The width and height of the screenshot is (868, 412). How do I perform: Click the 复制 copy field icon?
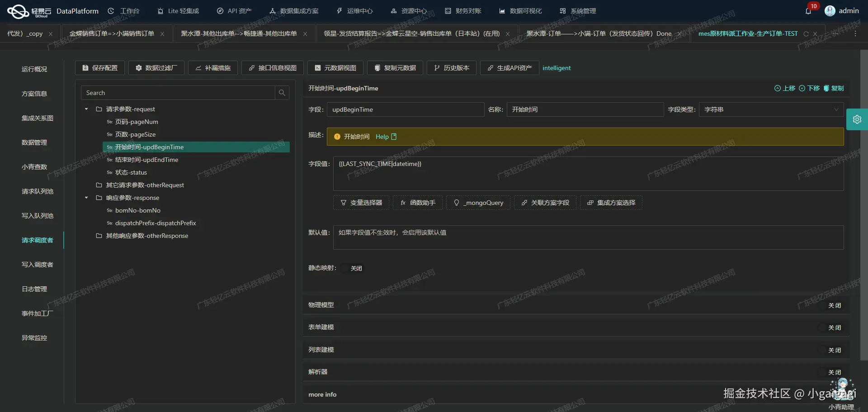826,88
